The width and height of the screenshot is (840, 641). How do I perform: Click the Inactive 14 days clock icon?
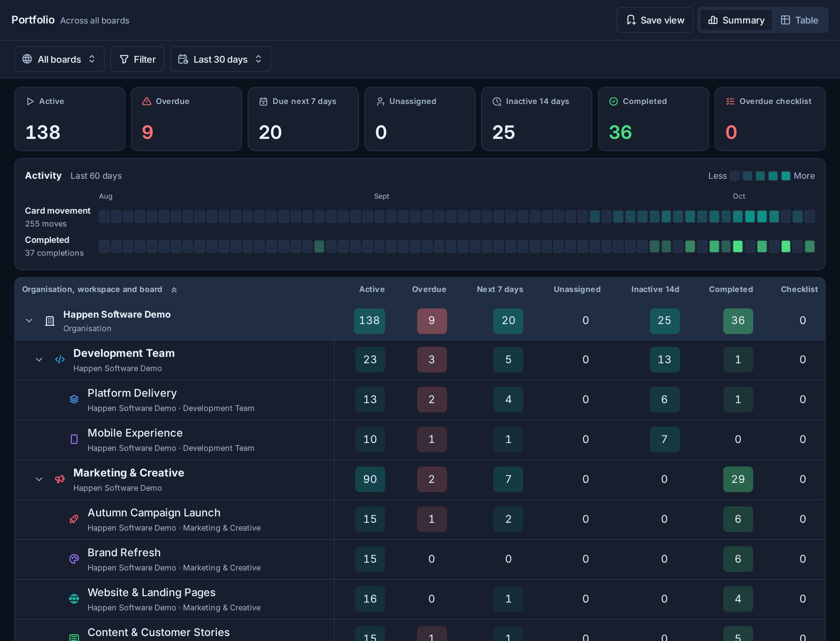pos(497,101)
